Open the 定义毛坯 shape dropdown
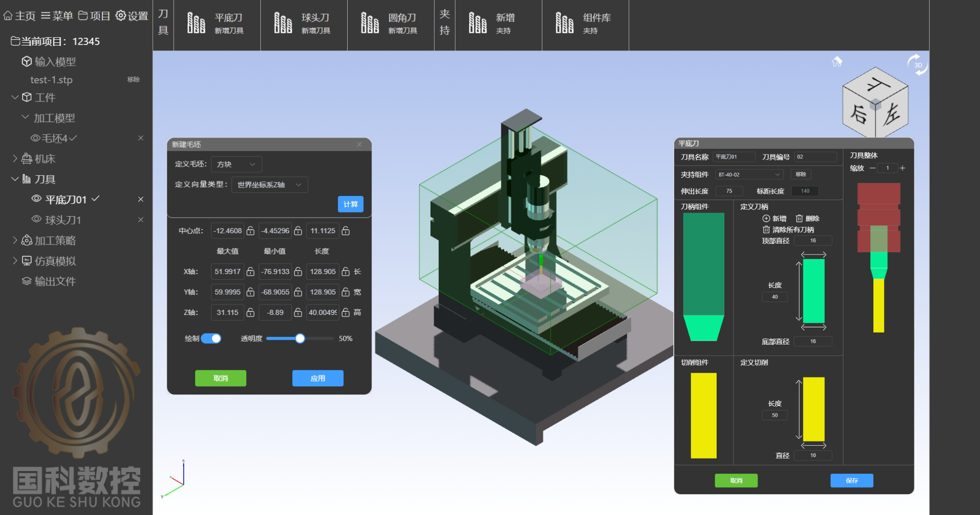Viewport: 980px width, 515px height. (236, 164)
